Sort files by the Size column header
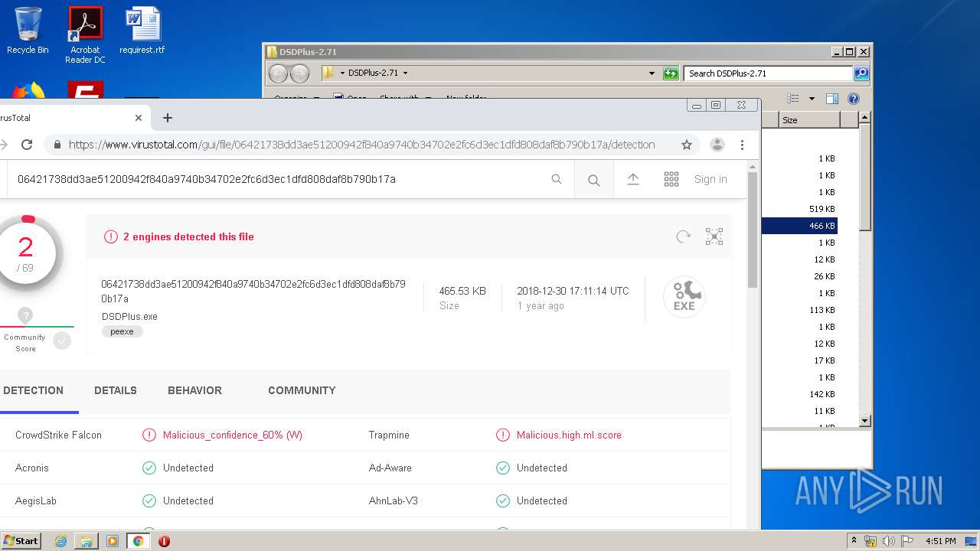 810,120
